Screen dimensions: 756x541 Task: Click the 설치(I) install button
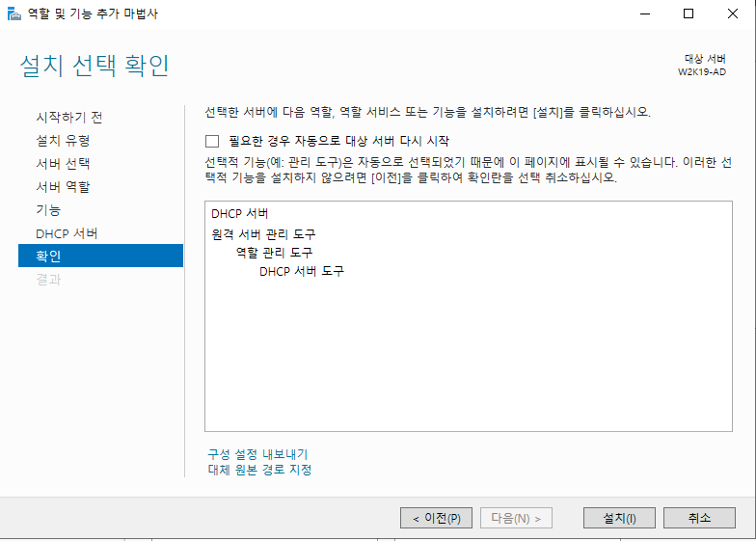[619, 518]
